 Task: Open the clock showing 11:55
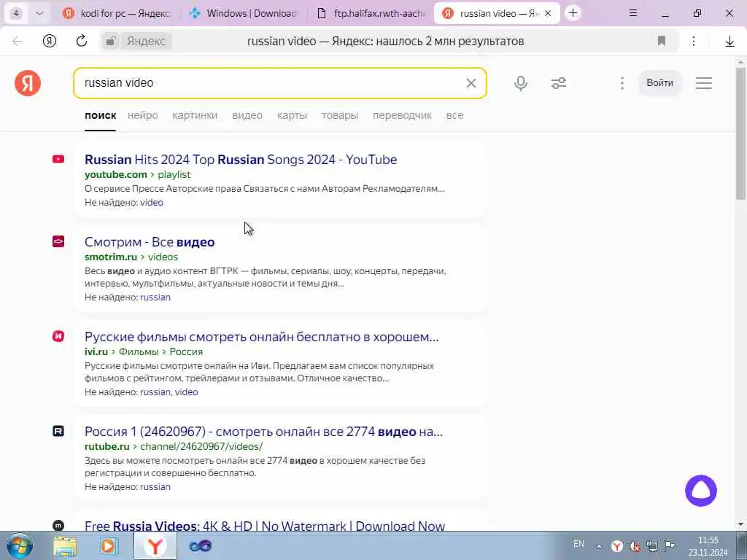point(708,546)
